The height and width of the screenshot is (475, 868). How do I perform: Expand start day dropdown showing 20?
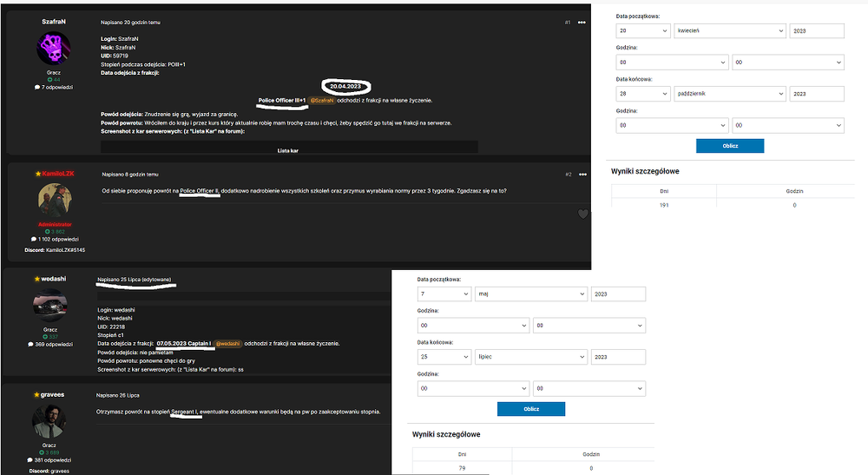(x=643, y=31)
